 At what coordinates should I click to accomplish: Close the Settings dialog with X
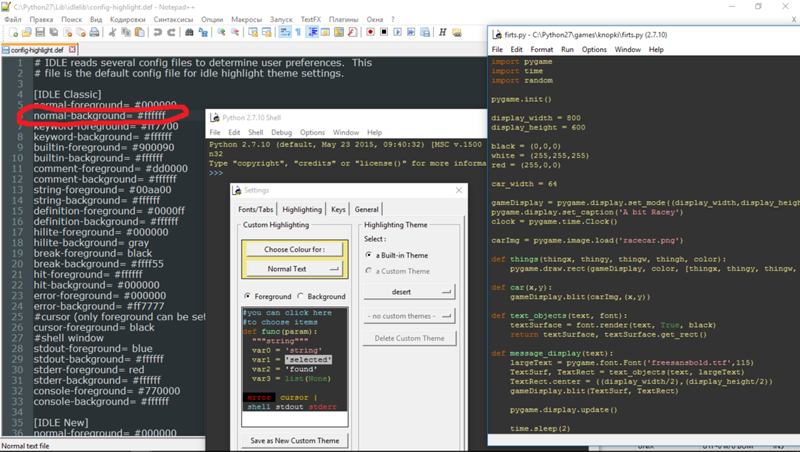(459, 190)
